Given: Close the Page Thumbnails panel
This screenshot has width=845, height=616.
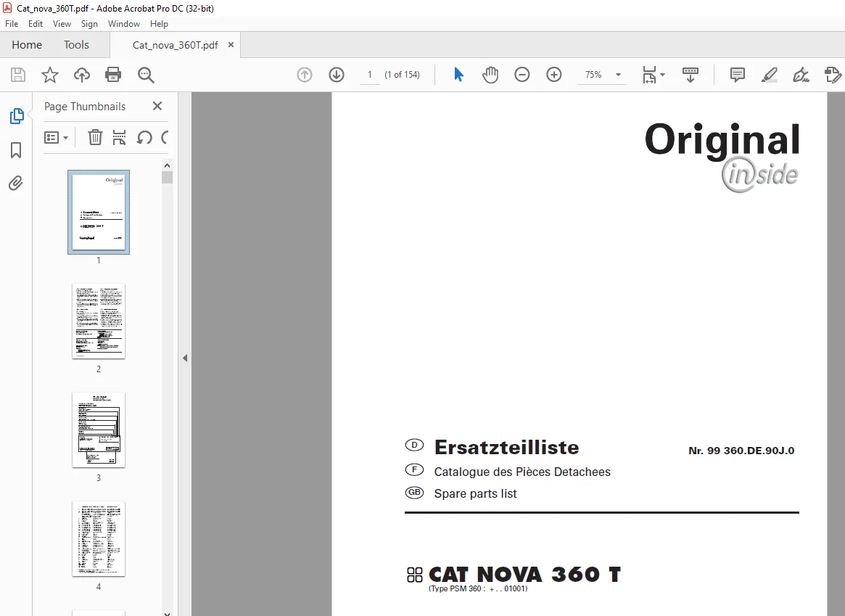Looking at the screenshot, I should 157,106.
